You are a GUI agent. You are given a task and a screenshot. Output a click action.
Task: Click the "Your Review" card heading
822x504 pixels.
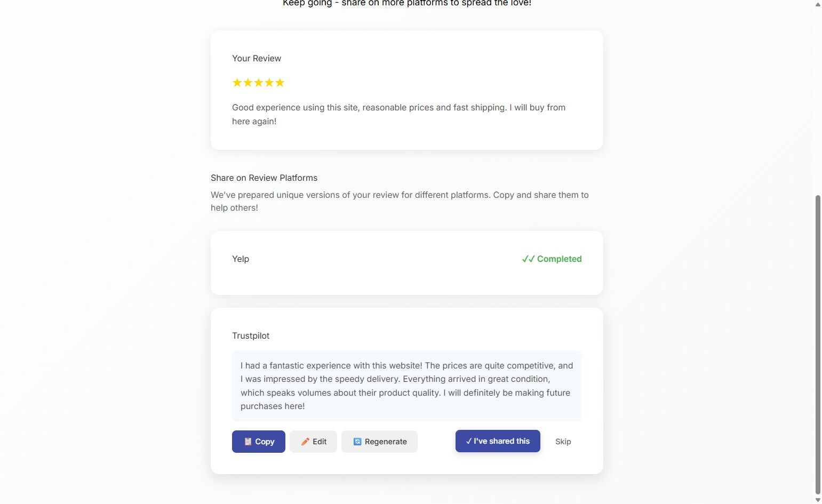pyautogui.click(x=257, y=58)
